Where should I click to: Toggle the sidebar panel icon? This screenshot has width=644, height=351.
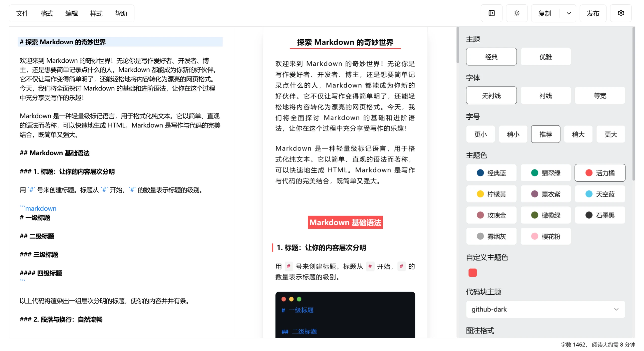[x=491, y=13]
